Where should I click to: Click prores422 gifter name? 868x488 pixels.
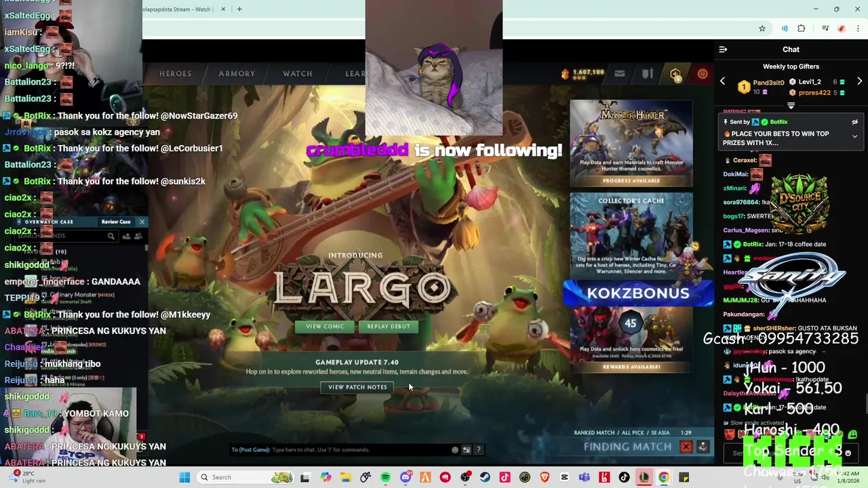(x=814, y=92)
